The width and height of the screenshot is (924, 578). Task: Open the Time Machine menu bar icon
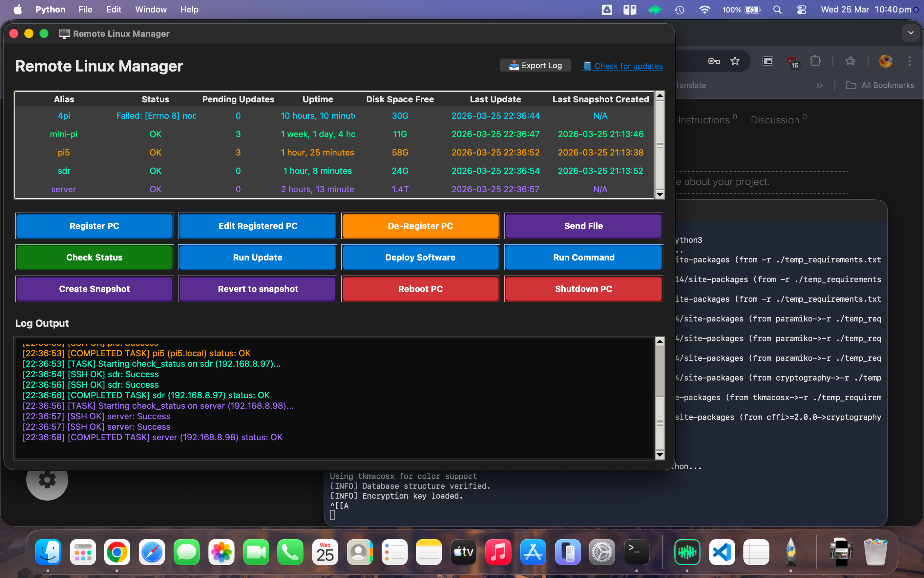pyautogui.click(x=679, y=10)
